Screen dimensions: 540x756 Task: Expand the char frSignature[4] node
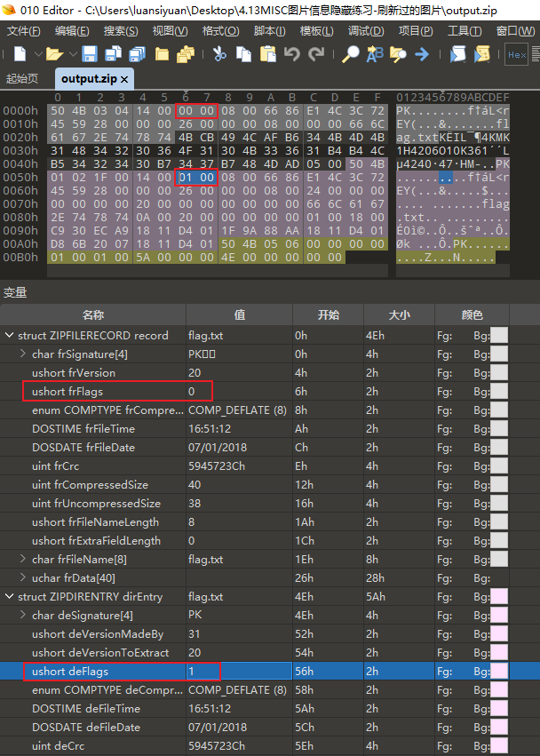tap(24, 354)
